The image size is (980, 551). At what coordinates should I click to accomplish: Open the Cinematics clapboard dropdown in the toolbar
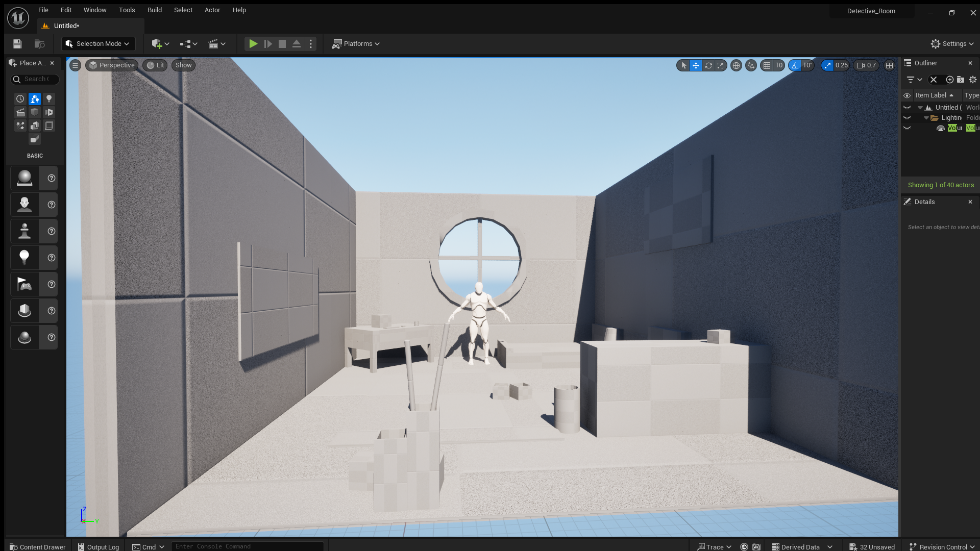coord(216,44)
